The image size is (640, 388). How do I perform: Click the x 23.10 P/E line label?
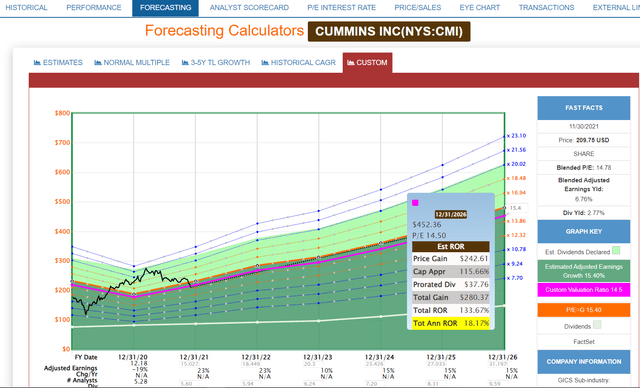point(516,135)
